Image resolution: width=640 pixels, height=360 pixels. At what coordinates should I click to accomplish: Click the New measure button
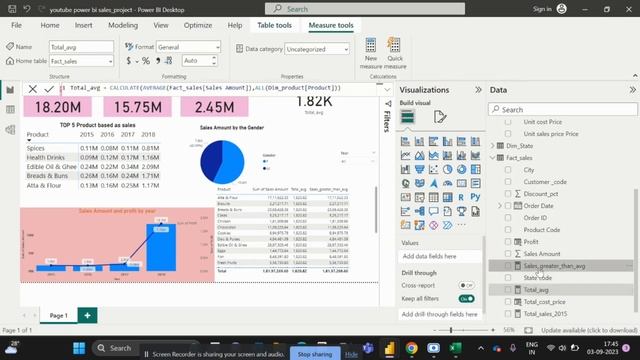click(x=371, y=53)
